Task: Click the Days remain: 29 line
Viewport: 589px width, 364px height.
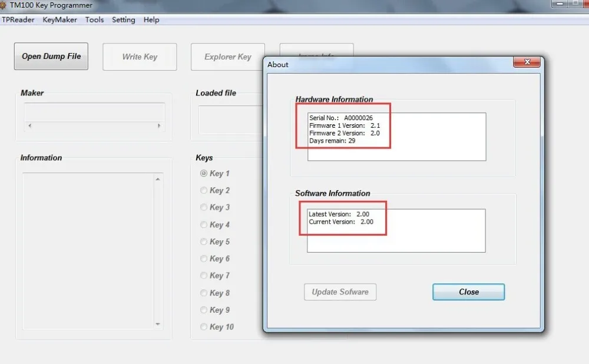Action: click(332, 141)
